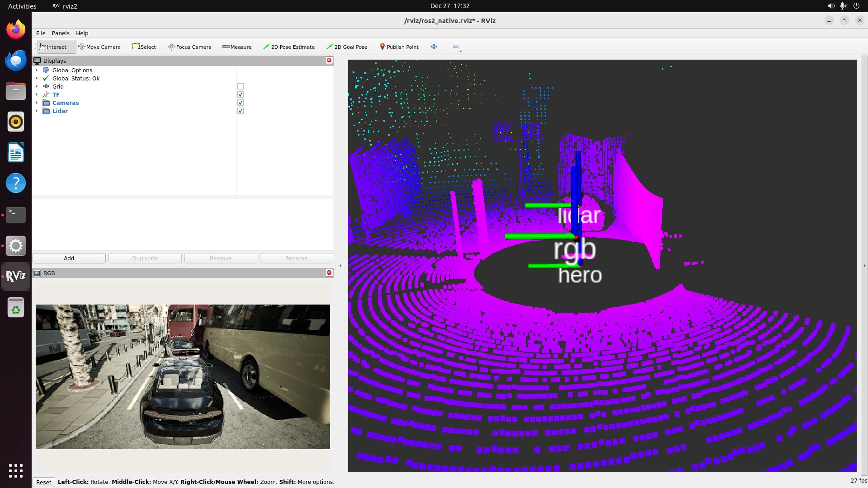Enable the Grid display checkbox
The height and width of the screenshot is (488, 868).
[241, 86]
